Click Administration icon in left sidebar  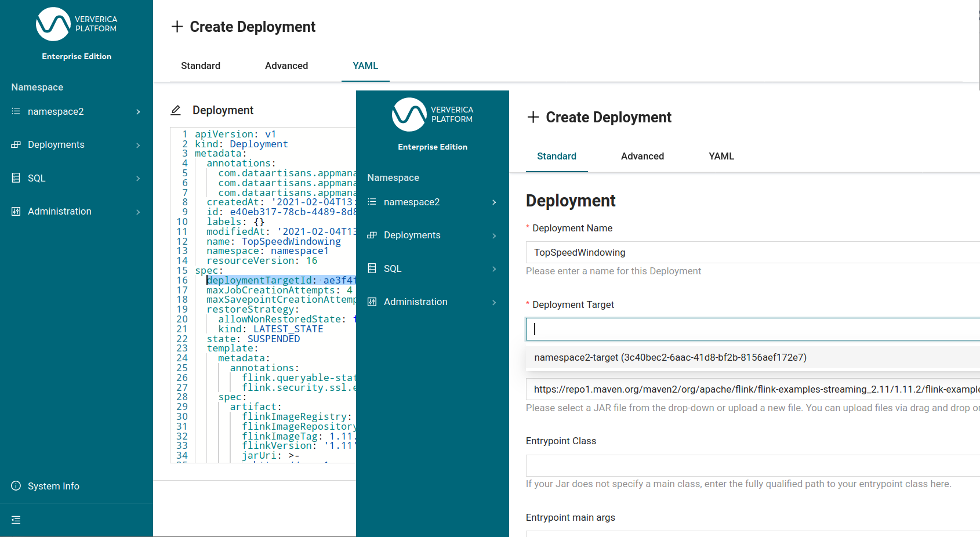click(16, 211)
